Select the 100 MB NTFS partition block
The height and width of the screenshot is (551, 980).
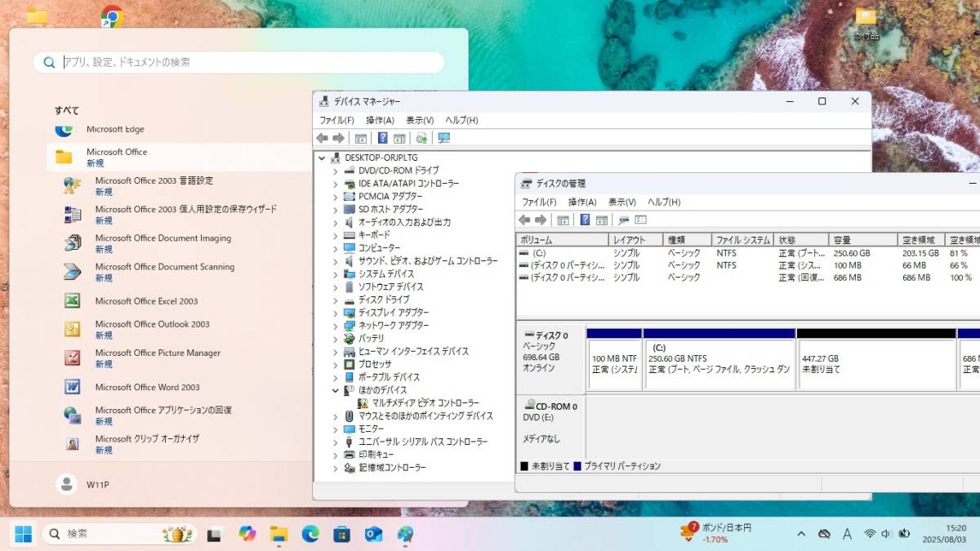click(x=614, y=359)
